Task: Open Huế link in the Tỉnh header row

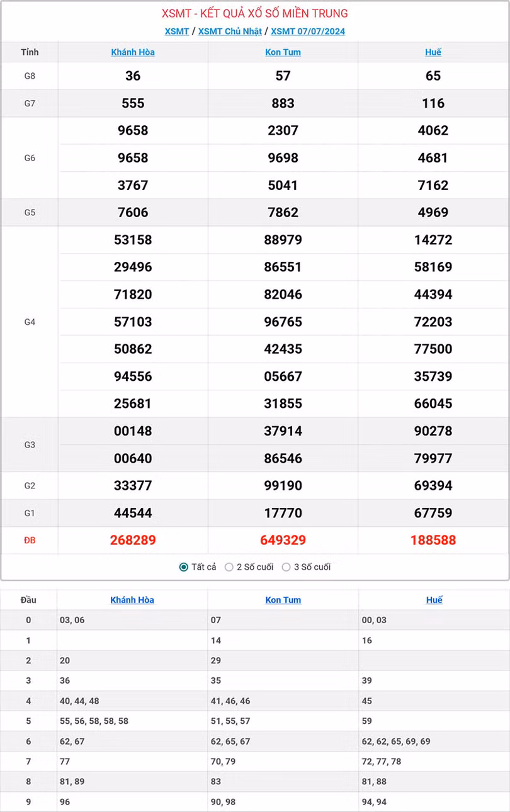Action: coord(433,52)
